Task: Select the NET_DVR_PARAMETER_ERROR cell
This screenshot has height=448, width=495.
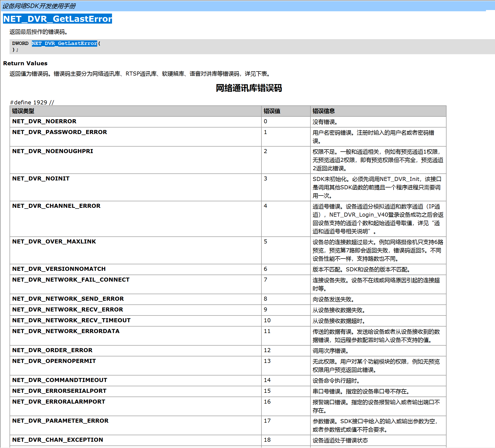Action: coord(136,425)
